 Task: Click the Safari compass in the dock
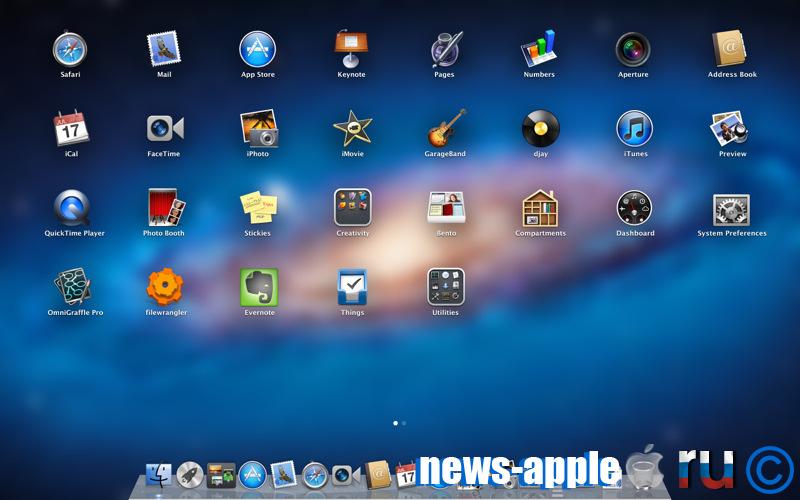tap(315, 476)
